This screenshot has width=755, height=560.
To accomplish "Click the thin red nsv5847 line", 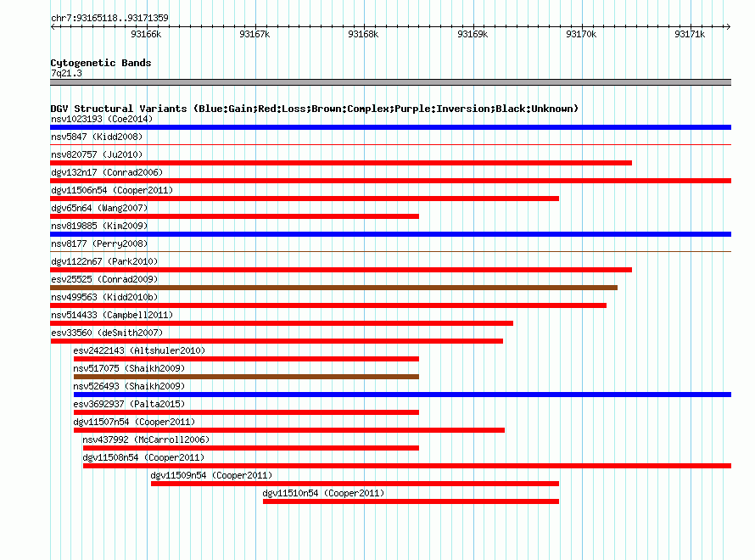I will [x=390, y=144].
